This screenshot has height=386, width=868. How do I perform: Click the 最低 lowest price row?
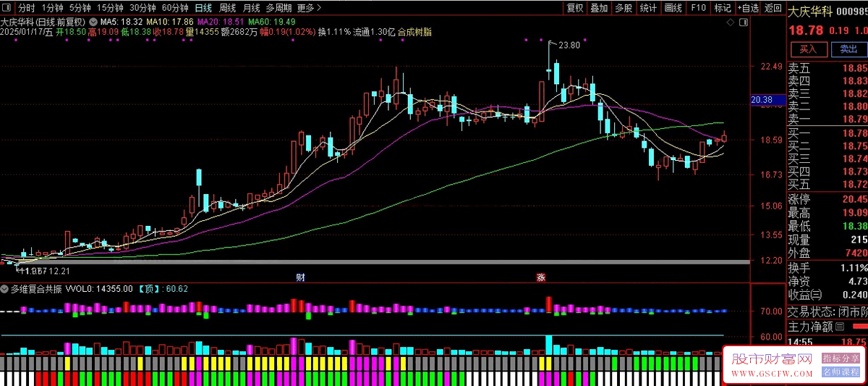pyautogui.click(x=827, y=226)
